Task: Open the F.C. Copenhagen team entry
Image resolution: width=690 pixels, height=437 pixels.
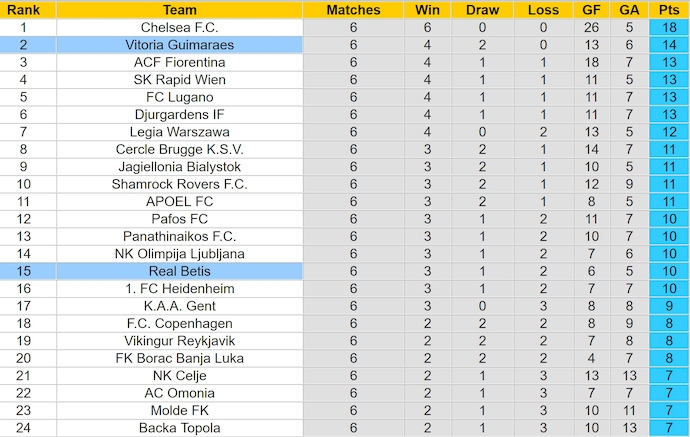Action: click(179, 323)
